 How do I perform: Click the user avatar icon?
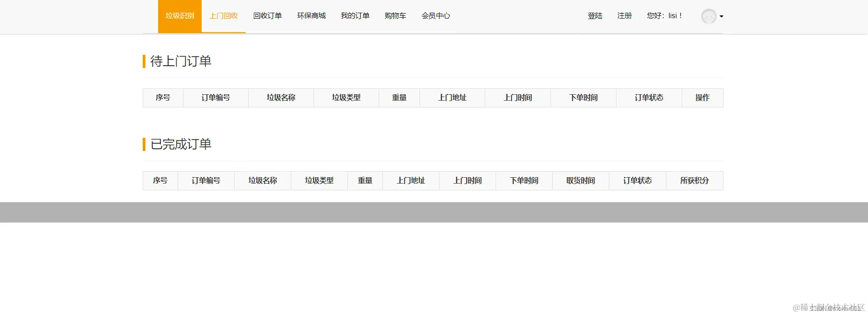coord(709,16)
